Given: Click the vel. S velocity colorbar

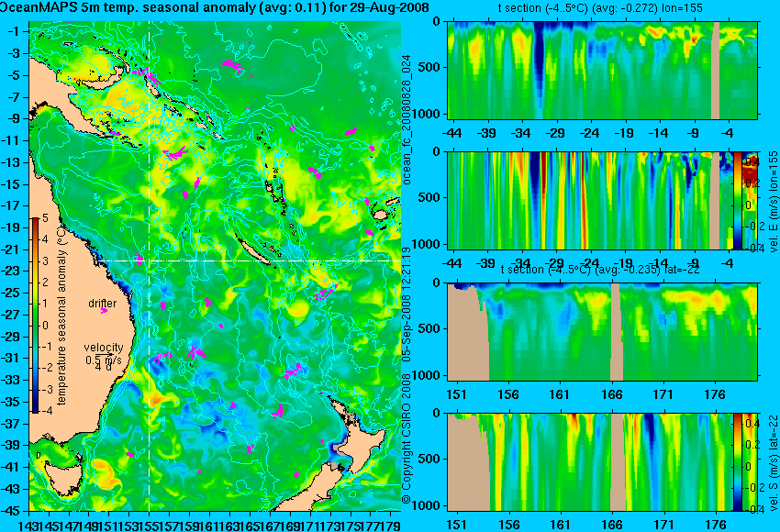Looking at the screenshot, I should click(737, 462).
